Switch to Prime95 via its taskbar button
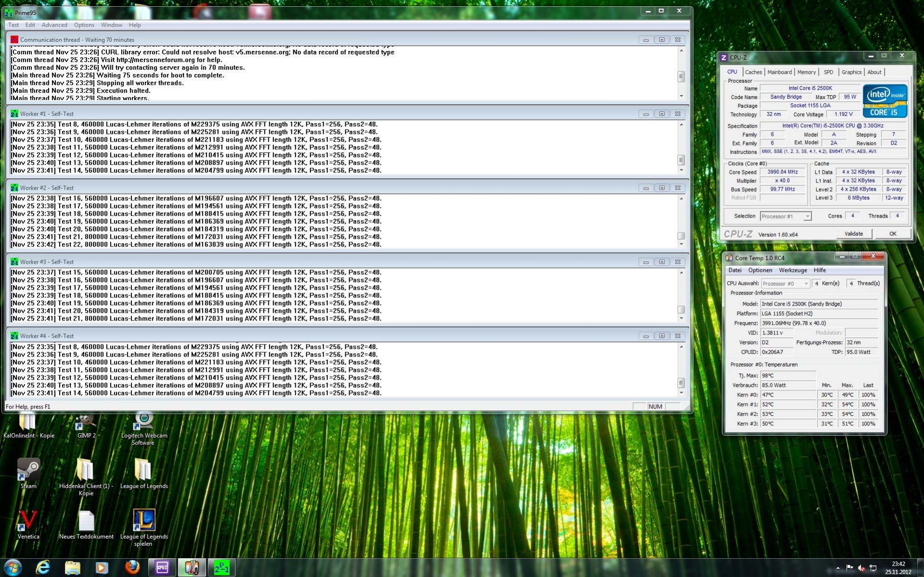This screenshot has width=924, height=577. pyautogui.click(x=221, y=568)
